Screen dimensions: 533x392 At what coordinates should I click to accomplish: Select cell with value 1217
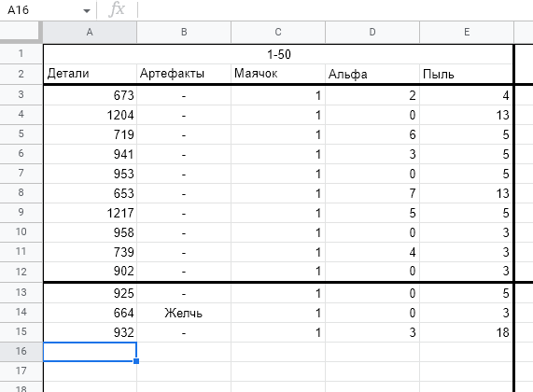tap(91, 213)
